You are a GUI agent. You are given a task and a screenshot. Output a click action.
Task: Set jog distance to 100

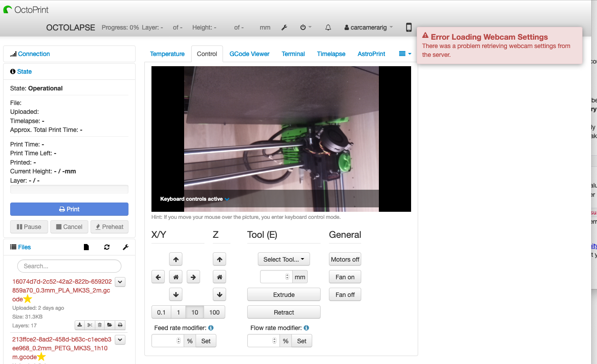(x=215, y=312)
